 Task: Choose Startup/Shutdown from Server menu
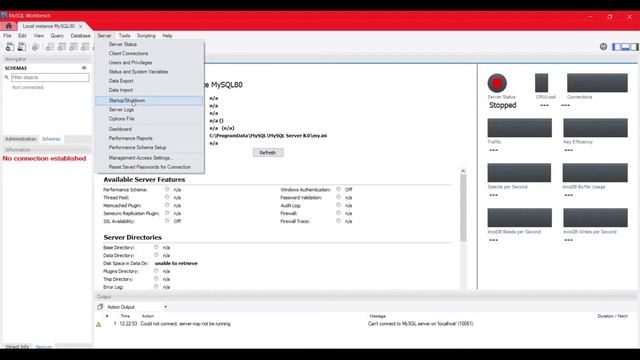[149, 100]
